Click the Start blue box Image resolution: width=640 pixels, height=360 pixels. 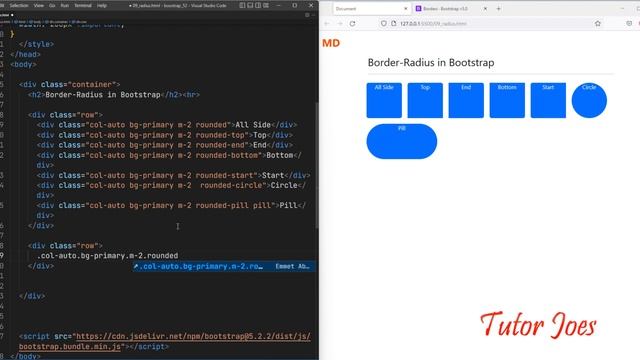[548, 100]
